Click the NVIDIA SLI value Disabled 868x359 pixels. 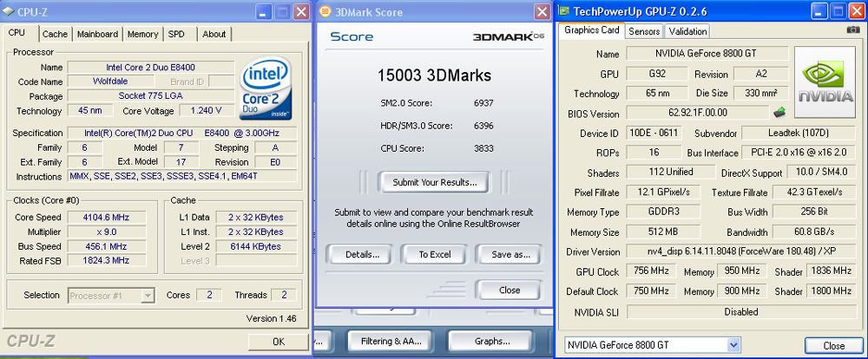pyautogui.click(x=740, y=312)
